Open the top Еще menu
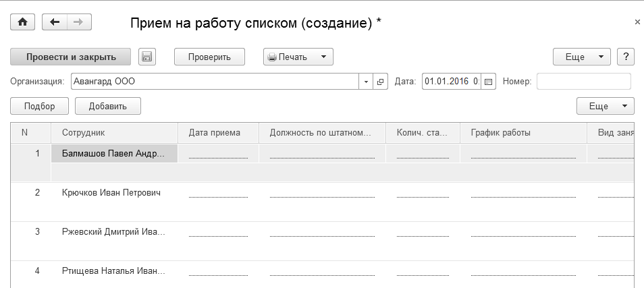Viewport: 644px width, 288px height. point(581,57)
